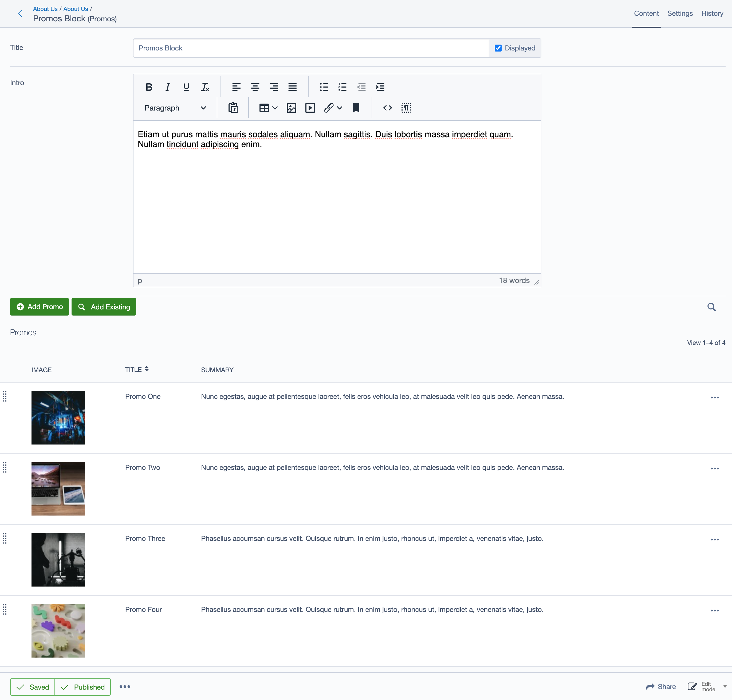Screen dimensions: 732x700
Task: Open the History tab
Action: click(712, 13)
